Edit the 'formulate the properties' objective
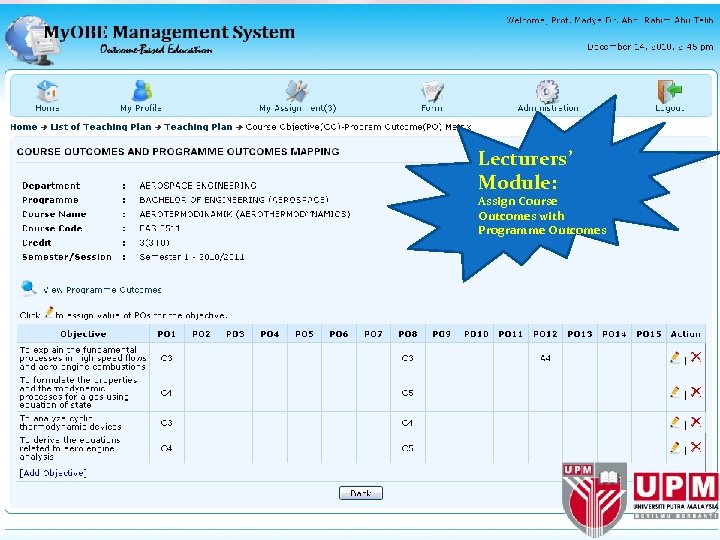 click(675, 392)
